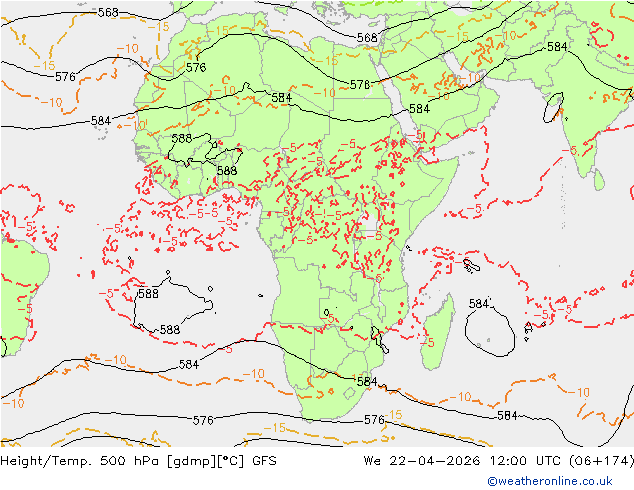Click the 'Height/Temp. 500 hPa' chart title
Image resolution: width=634 pixels, height=490 pixels.
[x=81, y=461]
